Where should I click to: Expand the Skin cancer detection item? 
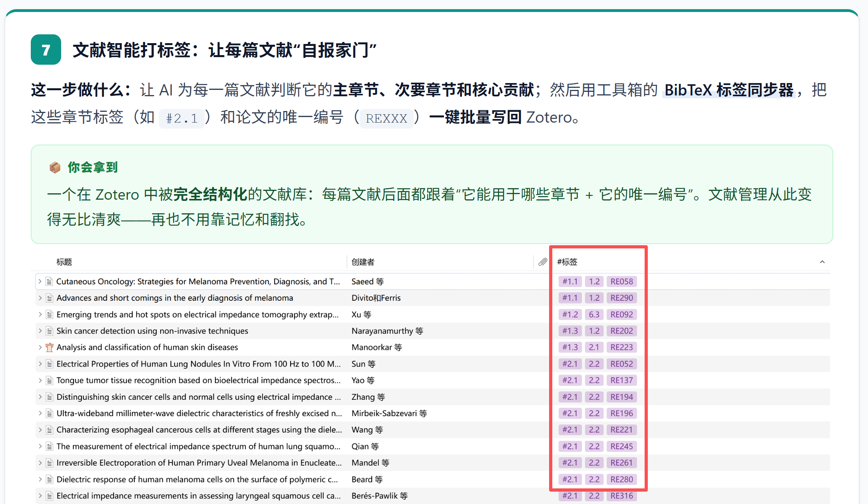(40, 331)
